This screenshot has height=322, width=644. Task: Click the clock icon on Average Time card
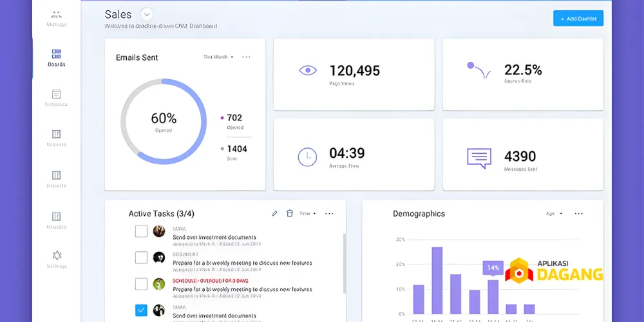pyautogui.click(x=307, y=156)
